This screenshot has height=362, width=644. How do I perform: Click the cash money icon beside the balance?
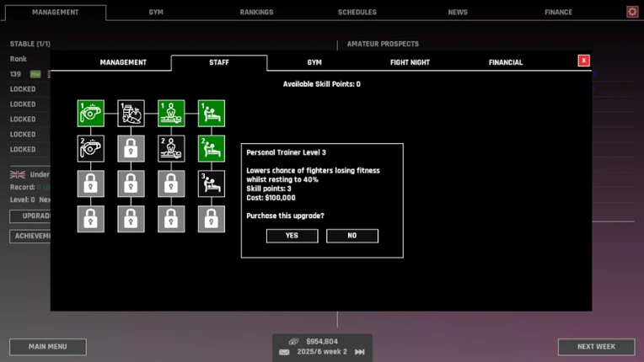tap(293, 341)
